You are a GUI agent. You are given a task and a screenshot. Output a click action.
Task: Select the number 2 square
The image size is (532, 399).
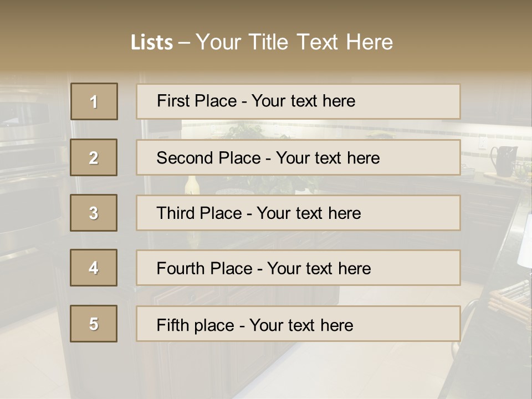coord(94,157)
